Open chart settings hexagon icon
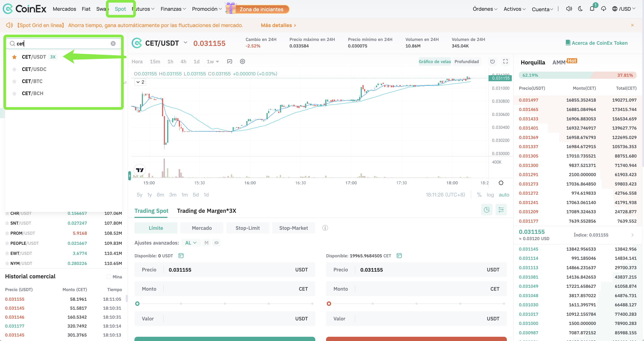Viewport: 644px width, 341px height. pyautogui.click(x=242, y=61)
